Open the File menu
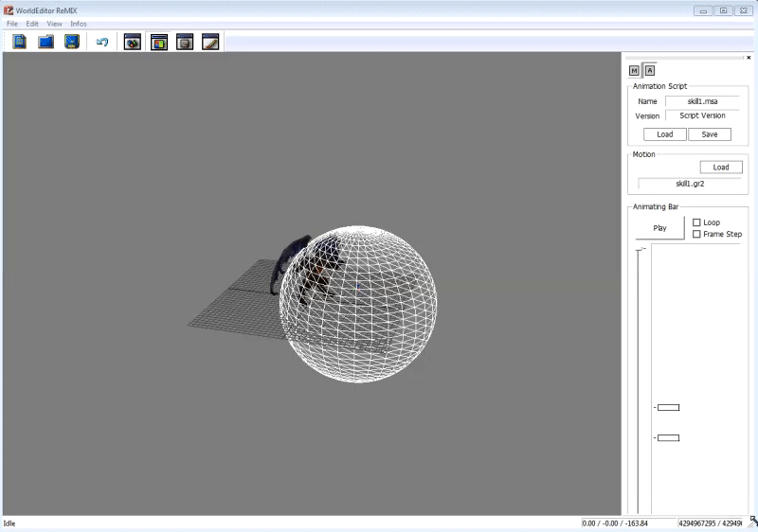The image size is (758, 532). point(12,24)
